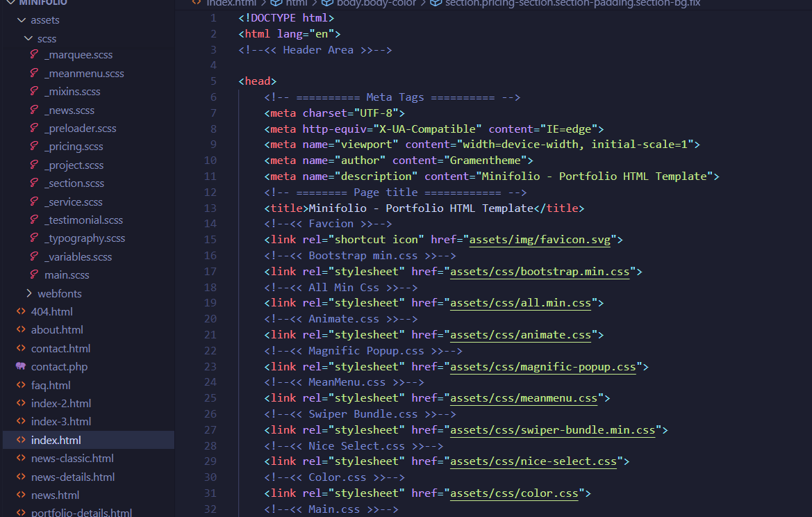
Task: Follow the assets/css/magnific-popup.css link
Action: [x=542, y=366]
